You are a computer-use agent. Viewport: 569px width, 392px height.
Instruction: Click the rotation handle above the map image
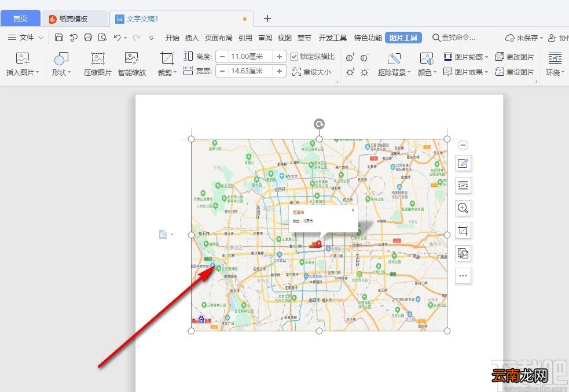click(319, 124)
